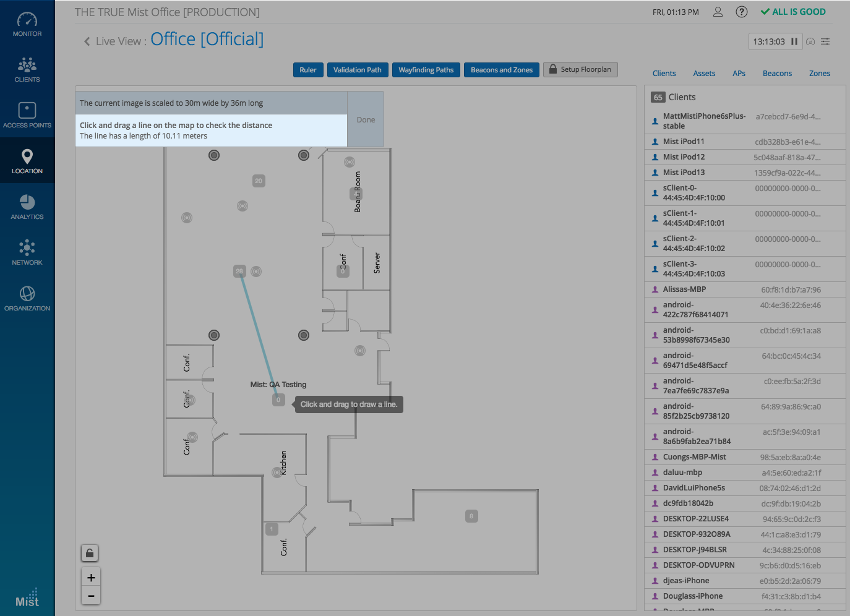Select client android-422c787f68414071
The width and height of the screenshot is (850, 616).
coord(745,310)
